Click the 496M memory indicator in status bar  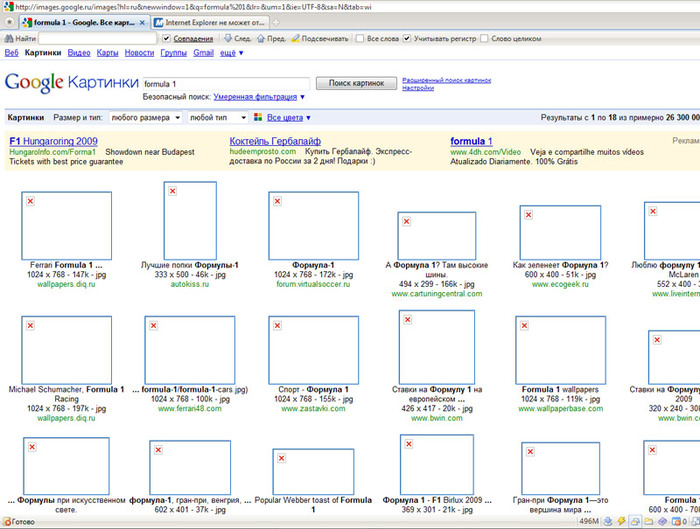[x=589, y=521]
